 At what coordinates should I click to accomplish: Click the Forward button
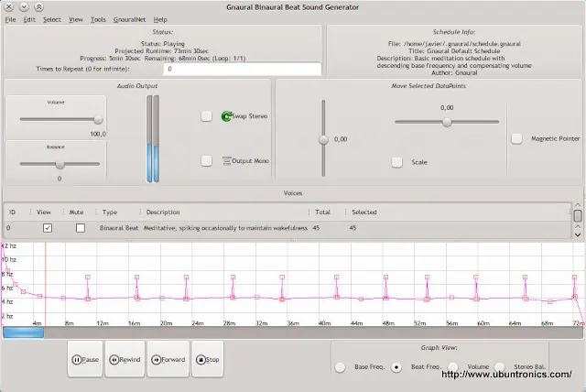(x=168, y=360)
